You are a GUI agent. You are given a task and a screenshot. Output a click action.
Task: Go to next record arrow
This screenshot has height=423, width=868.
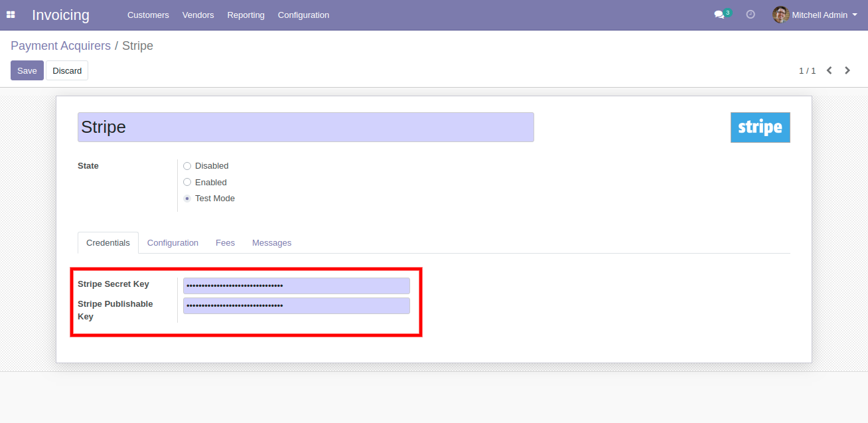click(x=847, y=70)
